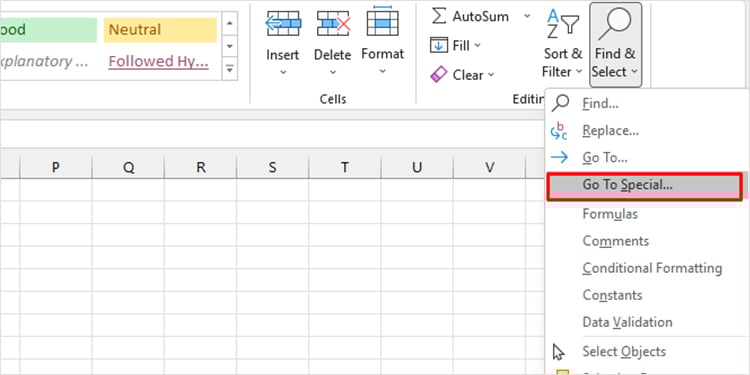
Task: Apply the Followed Hyperlink cell style
Action: 158,61
